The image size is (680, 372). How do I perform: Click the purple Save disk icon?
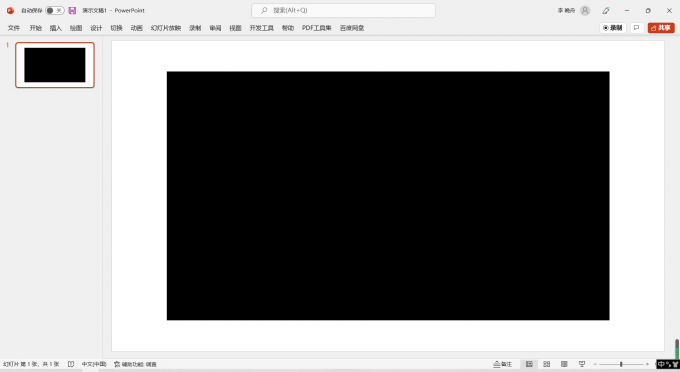point(72,10)
